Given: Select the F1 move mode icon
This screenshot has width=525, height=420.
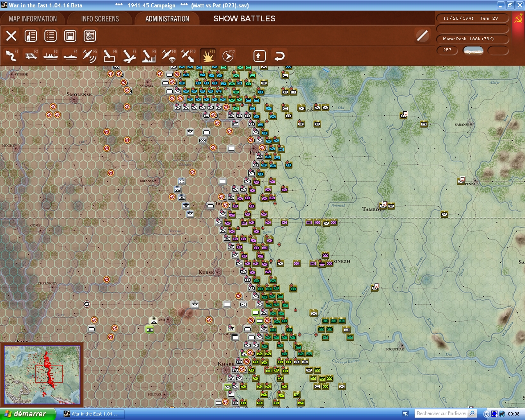Looking at the screenshot, I should tap(11, 56).
